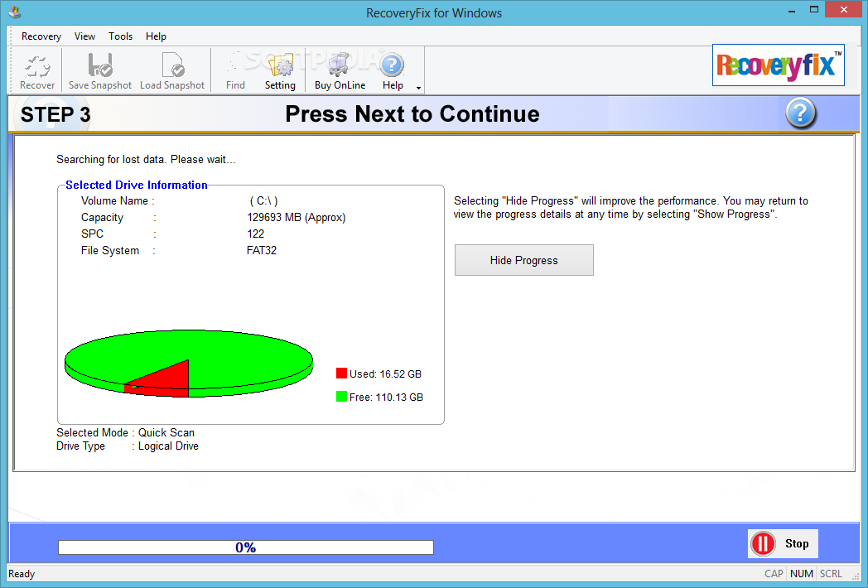This screenshot has width=868, height=588.
Task: Maximize the RecoveryFix window
Action: (813, 10)
